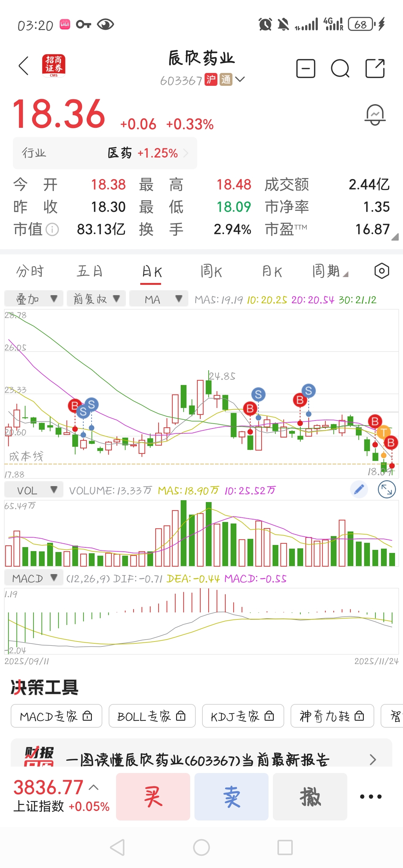Tap 换手 2.94% value

point(232,230)
